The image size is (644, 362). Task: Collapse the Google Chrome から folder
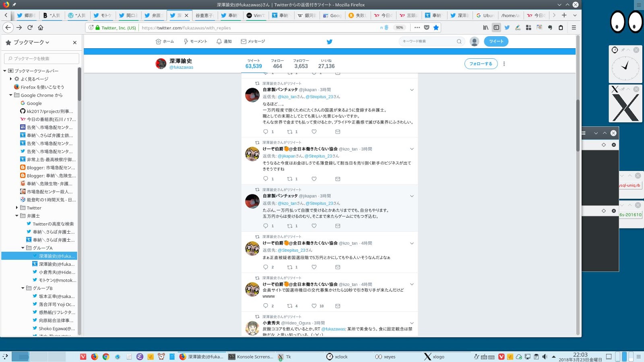coord(11,95)
